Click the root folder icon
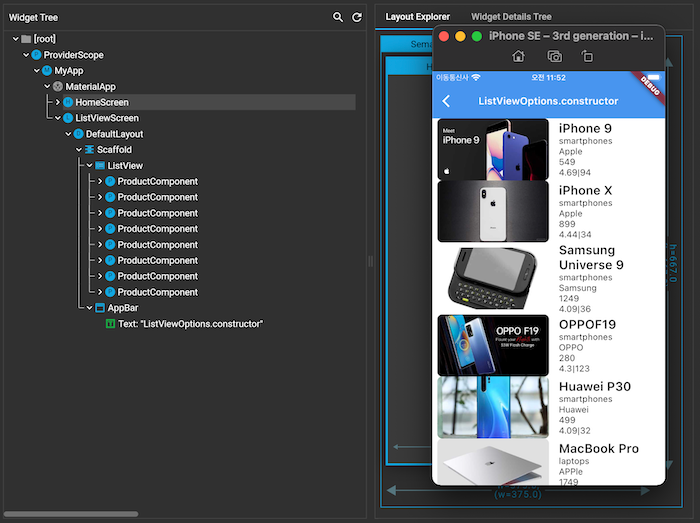The width and height of the screenshot is (700, 523). coord(26,39)
